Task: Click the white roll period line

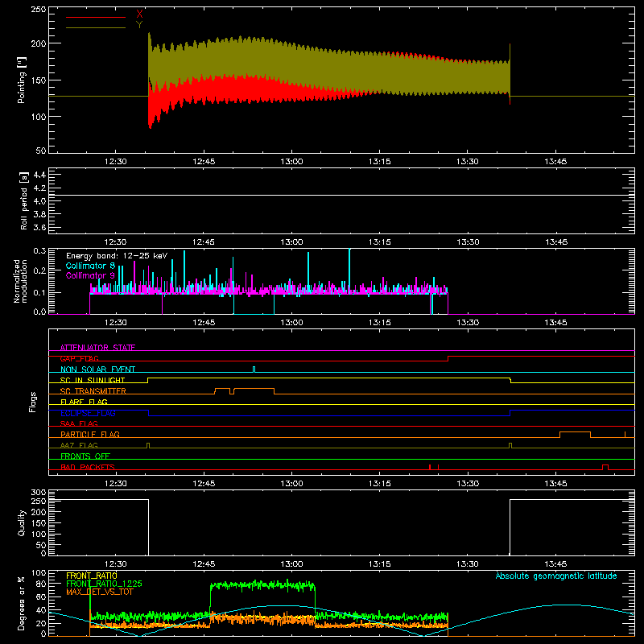Action: point(341,195)
